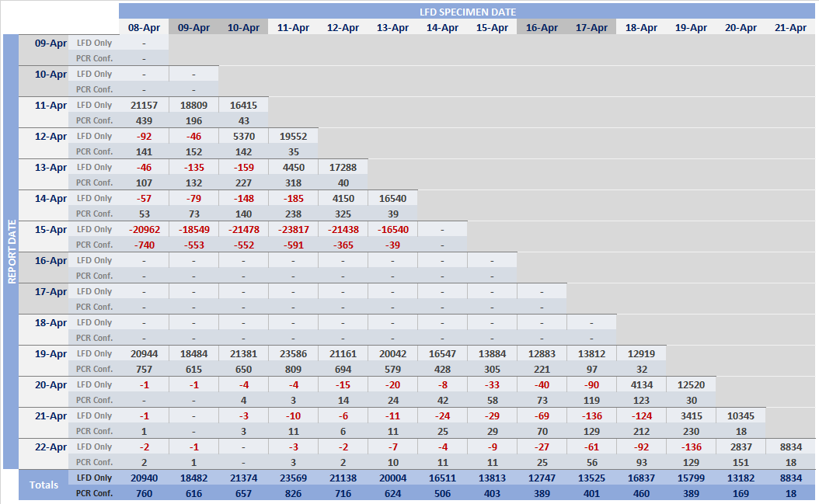Click the red value -21438
Viewport: 819px width, 504px height.
pyautogui.click(x=343, y=229)
